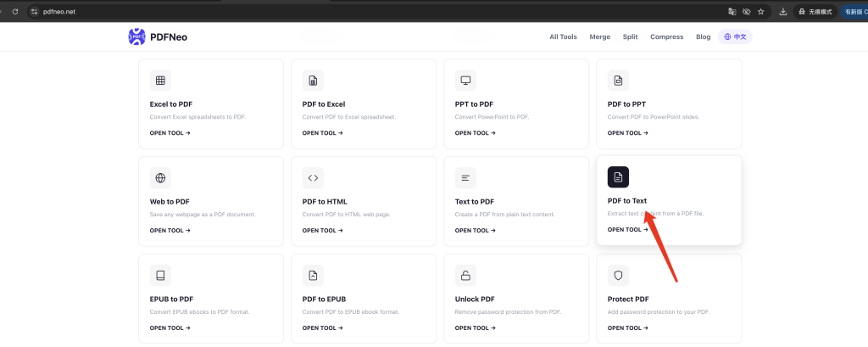Click OPEN TOOL under PDF to Text
868x347 pixels.
(x=628, y=229)
